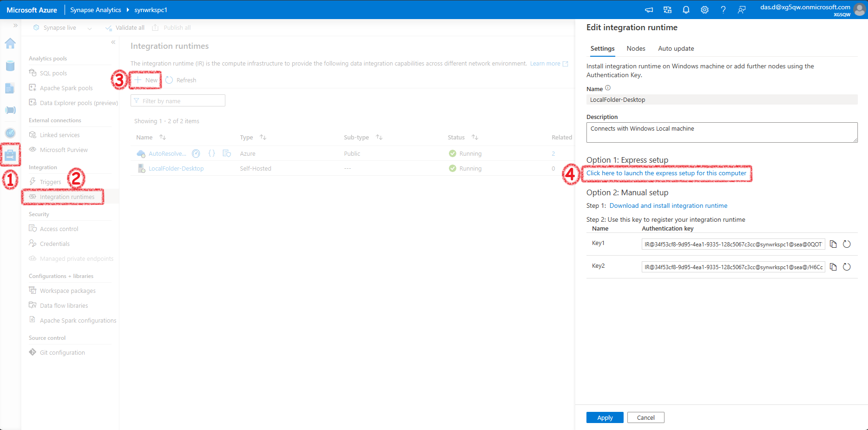Screen dimensions: 868x430
Task: Switch to Auto update tab
Action: click(x=676, y=48)
